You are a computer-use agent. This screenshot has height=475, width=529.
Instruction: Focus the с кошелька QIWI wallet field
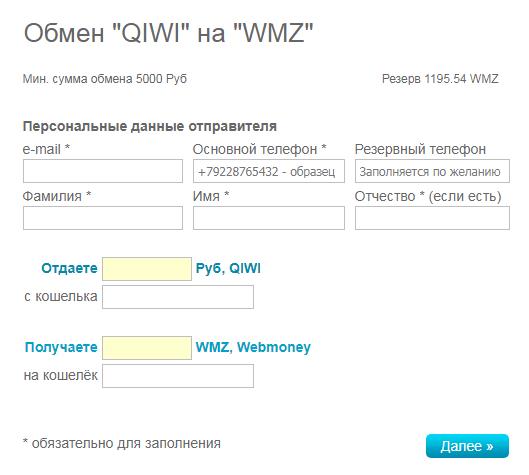(x=178, y=297)
